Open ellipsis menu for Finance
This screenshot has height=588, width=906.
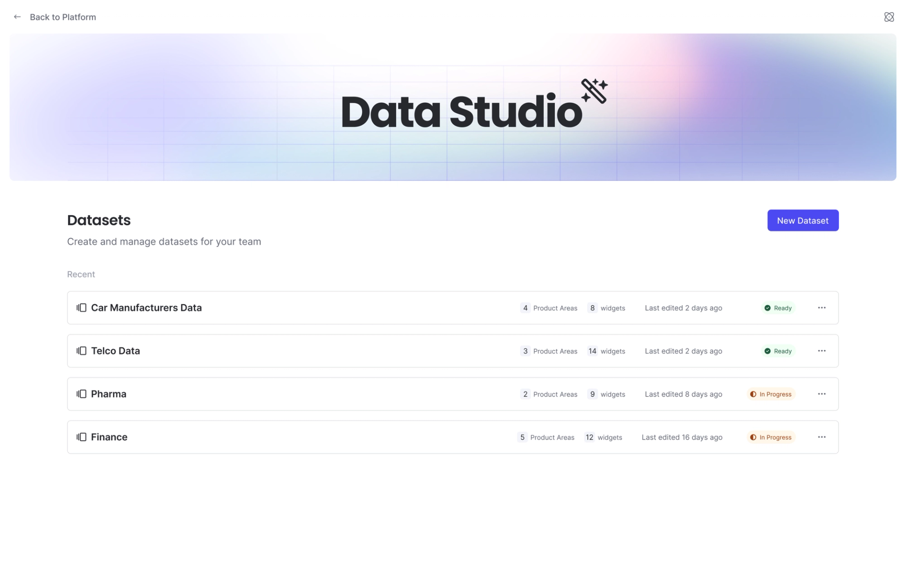pos(822,437)
